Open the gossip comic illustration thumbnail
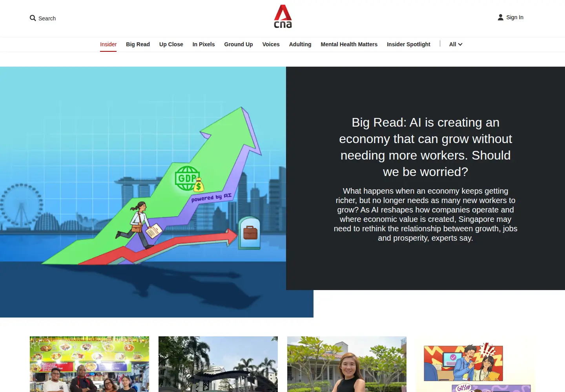This screenshot has height=392, width=565. (476, 364)
